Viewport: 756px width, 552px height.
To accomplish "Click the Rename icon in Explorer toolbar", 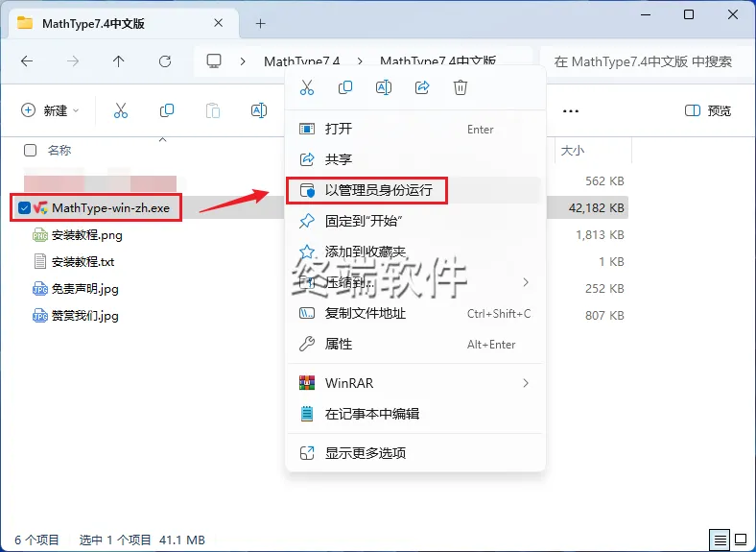I will pyautogui.click(x=259, y=110).
